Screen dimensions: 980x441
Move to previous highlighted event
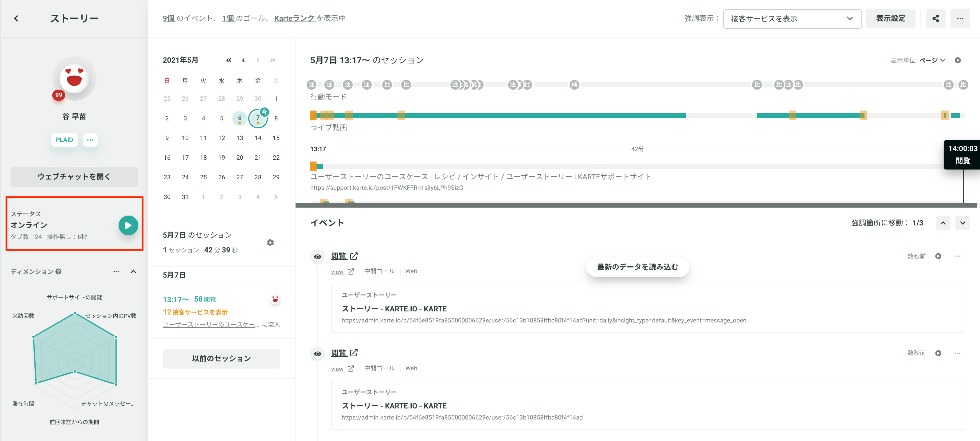coord(943,223)
